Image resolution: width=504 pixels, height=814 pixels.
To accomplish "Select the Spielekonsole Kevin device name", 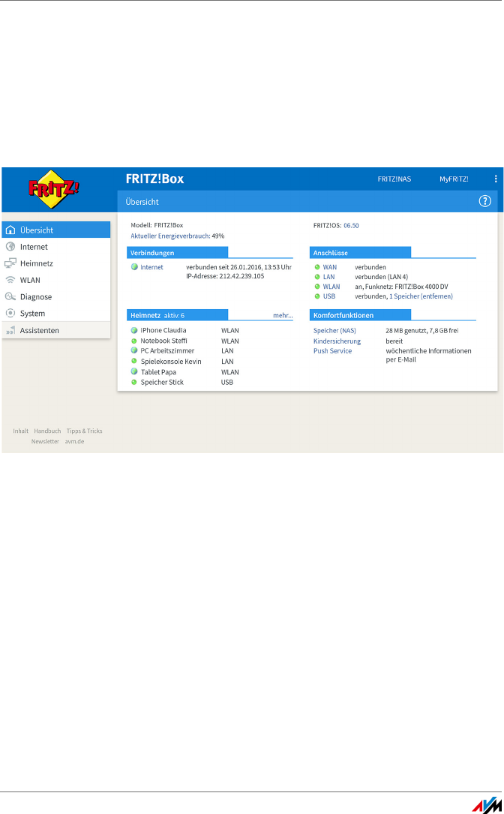I will [x=171, y=362].
